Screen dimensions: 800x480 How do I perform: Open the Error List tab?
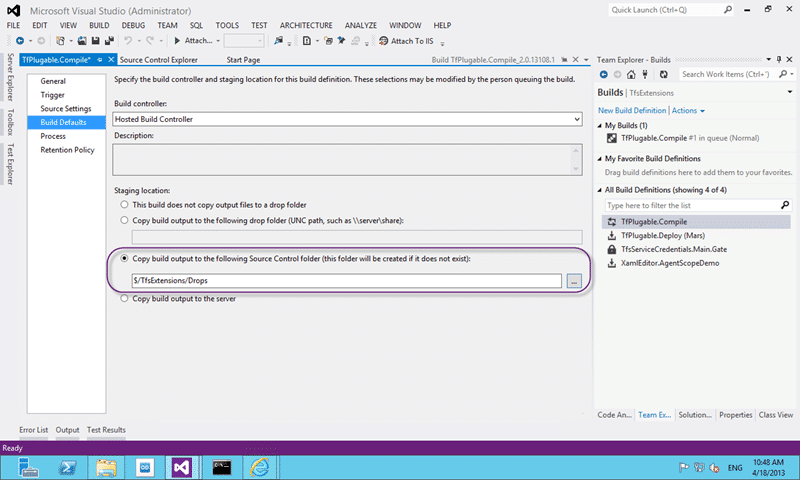pyautogui.click(x=34, y=430)
